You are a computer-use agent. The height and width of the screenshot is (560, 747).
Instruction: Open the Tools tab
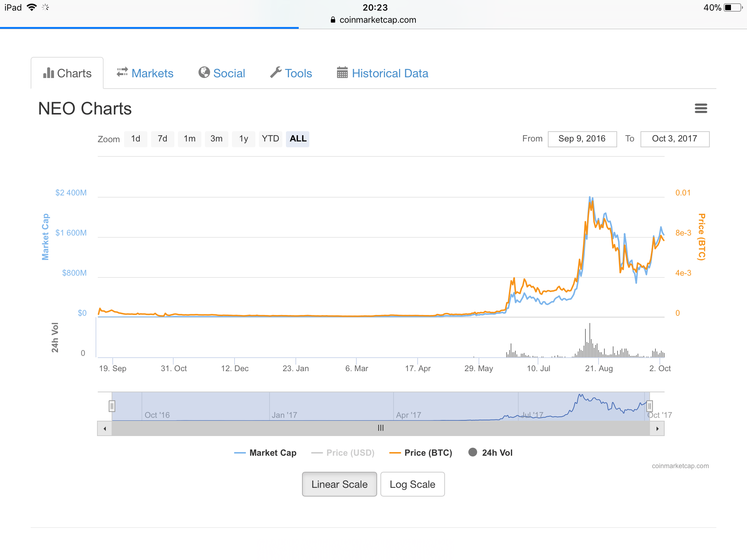pos(291,73)
